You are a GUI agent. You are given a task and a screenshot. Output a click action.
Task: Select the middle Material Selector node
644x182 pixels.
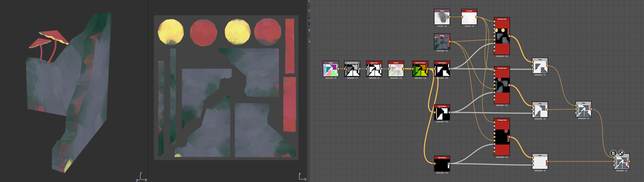pyautogui.click(x=442, y=112)
